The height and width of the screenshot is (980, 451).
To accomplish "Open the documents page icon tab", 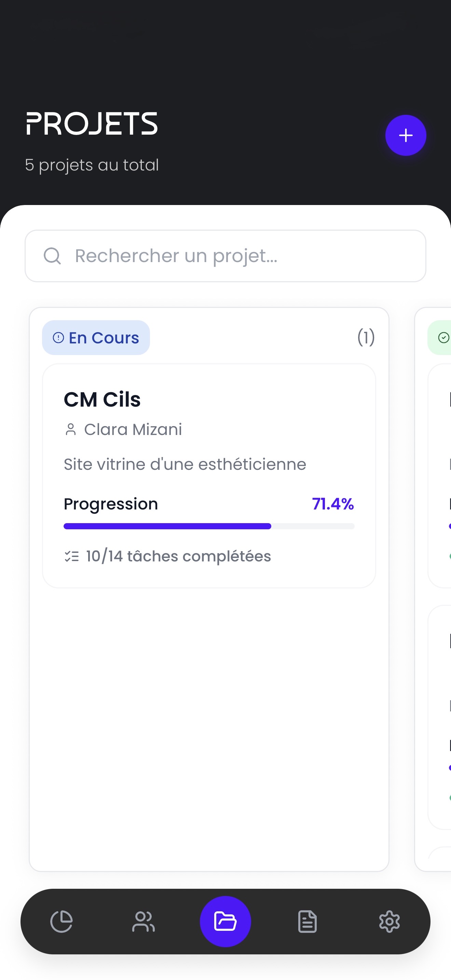I will pyautogui.click(x=307, y=921).
